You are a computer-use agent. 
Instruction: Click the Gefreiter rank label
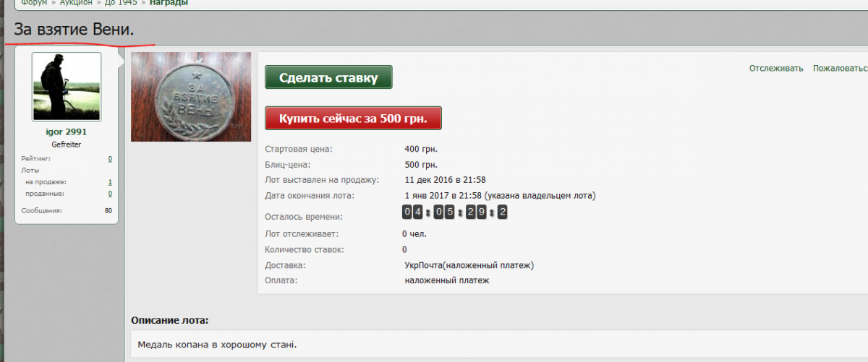(67, 145)
